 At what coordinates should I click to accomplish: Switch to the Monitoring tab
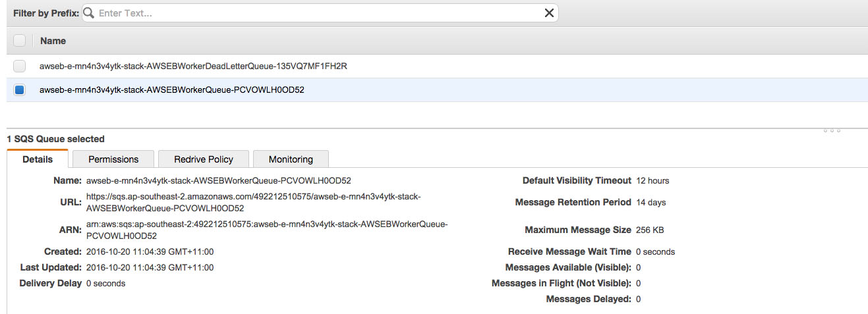tap(291, 159)
